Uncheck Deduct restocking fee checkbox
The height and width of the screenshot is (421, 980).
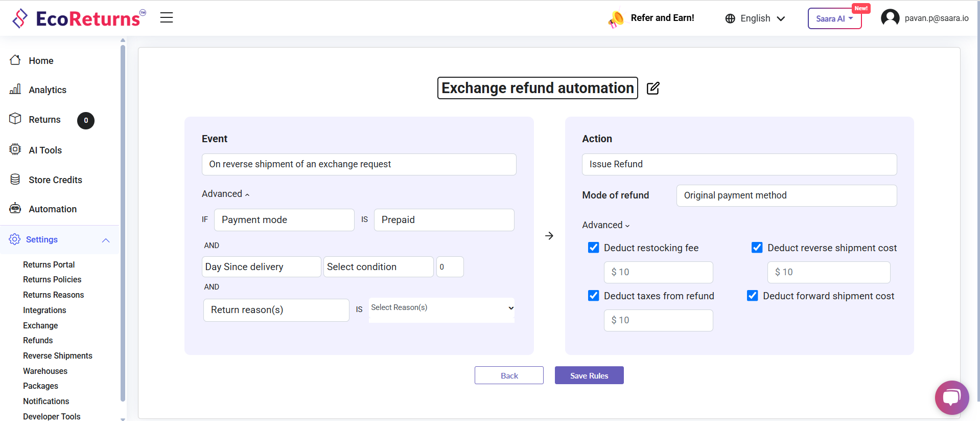pos(593,248)
